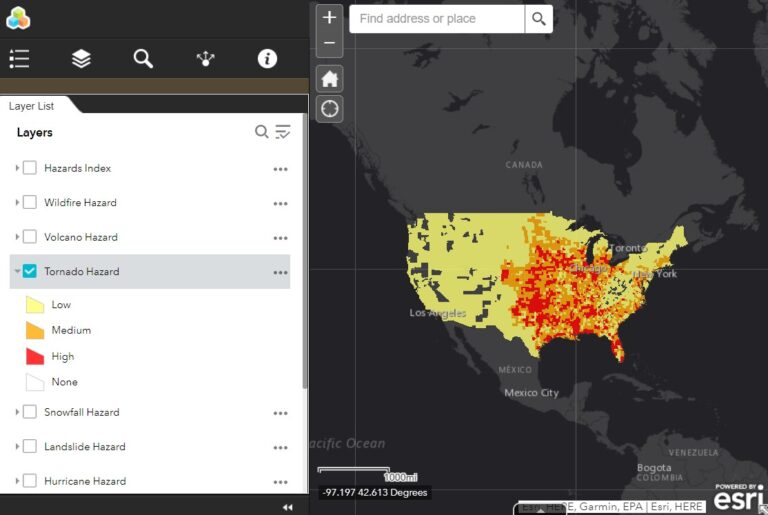Uncheck the Tornado Hazard layer
Screen dimensions: 768x515
coord(30,271)
